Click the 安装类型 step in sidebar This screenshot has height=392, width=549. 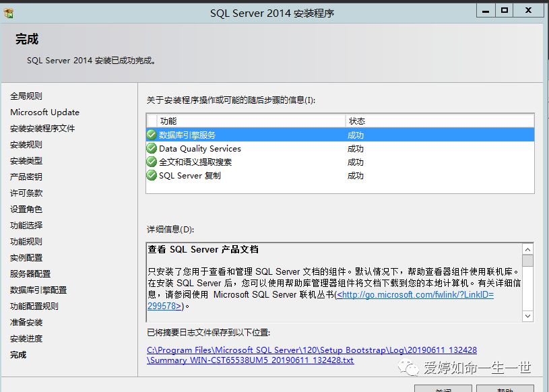26,161
